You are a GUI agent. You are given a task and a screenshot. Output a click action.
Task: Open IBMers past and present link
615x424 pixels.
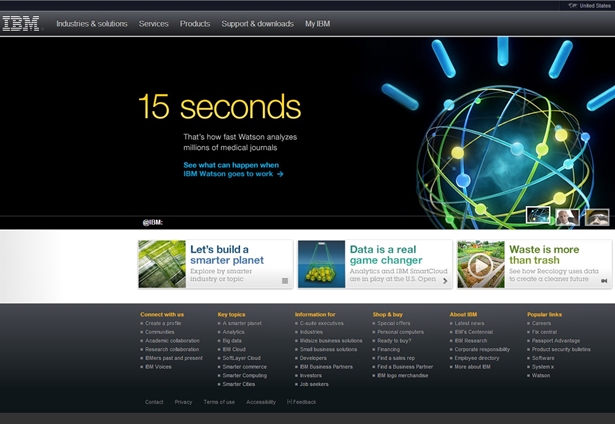pos(174,358)
